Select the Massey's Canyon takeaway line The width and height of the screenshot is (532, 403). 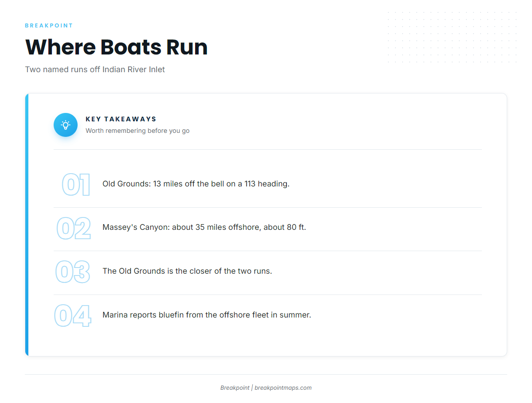pos(204,227)
